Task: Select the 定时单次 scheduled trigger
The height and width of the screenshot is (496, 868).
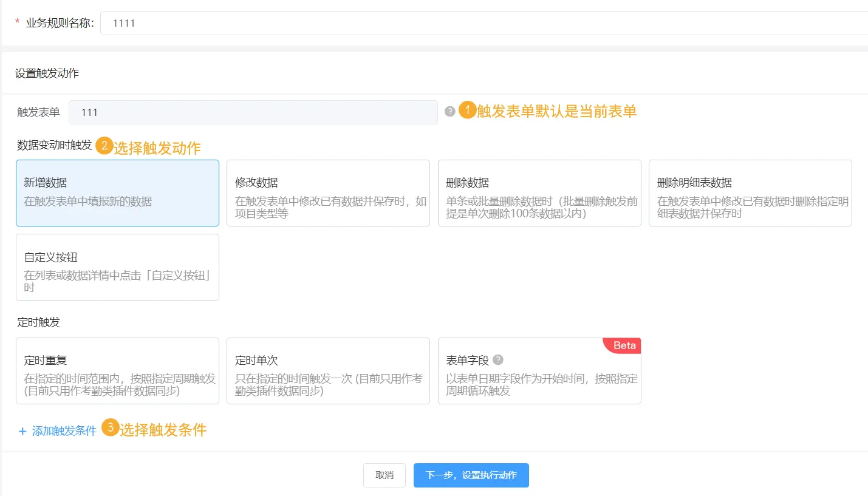Action: tap(328, 371)
